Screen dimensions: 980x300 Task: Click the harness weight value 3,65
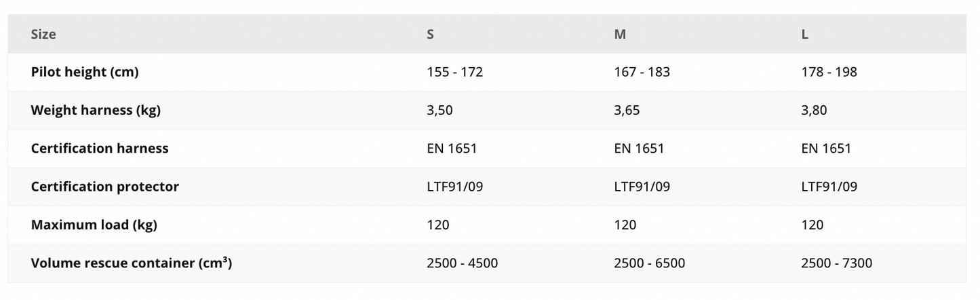click(x=627, y=110)
